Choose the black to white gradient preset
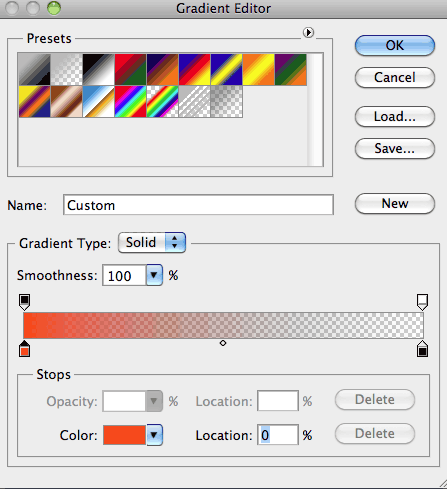This screenshot has height=489, width=447. (x=98, y=70)
